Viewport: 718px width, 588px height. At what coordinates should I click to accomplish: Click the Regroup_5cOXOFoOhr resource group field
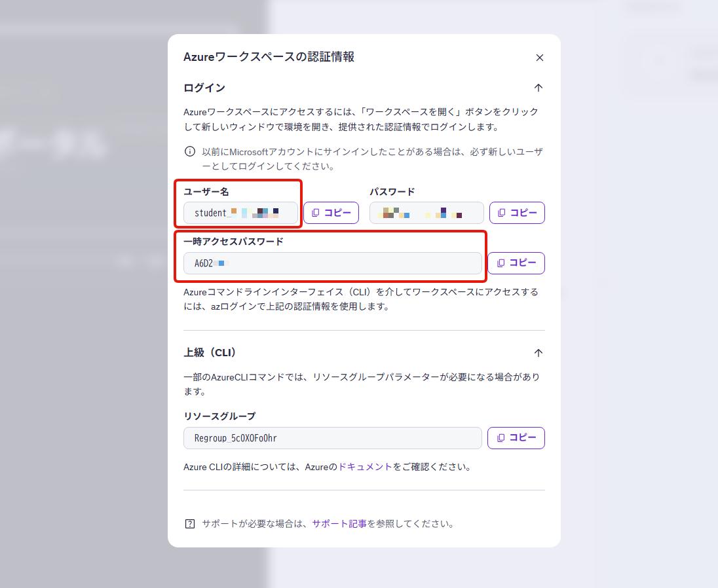(332, 438)
